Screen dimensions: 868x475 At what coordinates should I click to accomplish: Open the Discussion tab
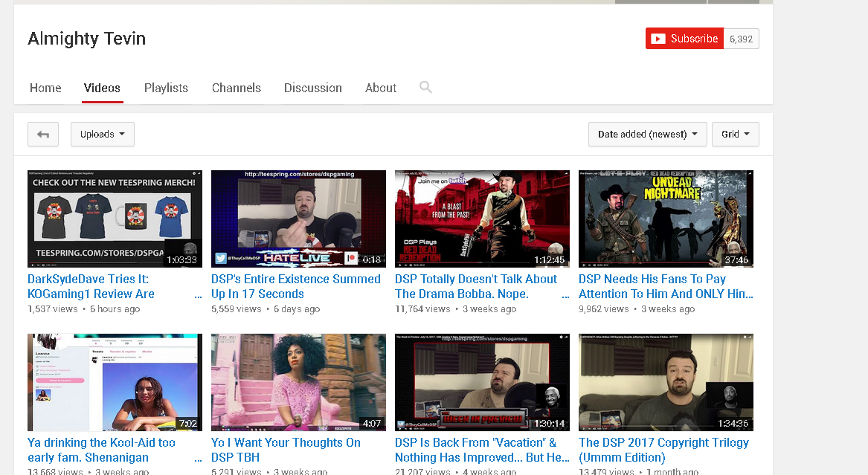point(313,88)
